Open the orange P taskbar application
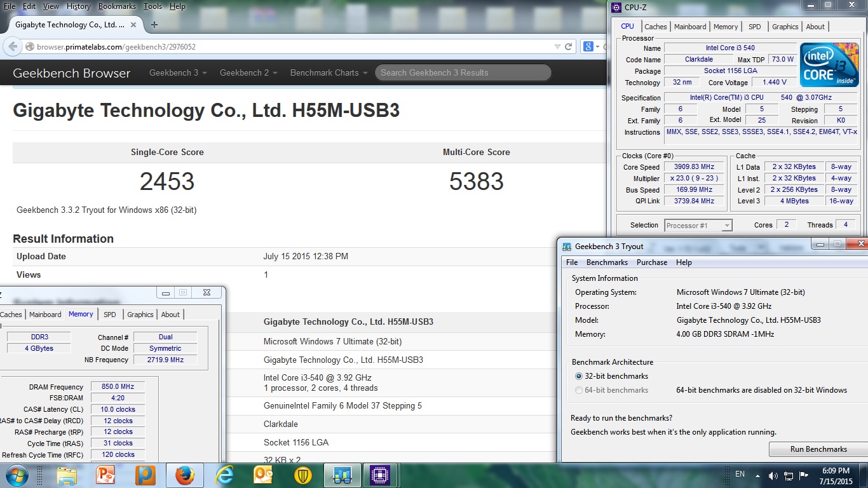 pyautogui.click(x=145, y=475)
